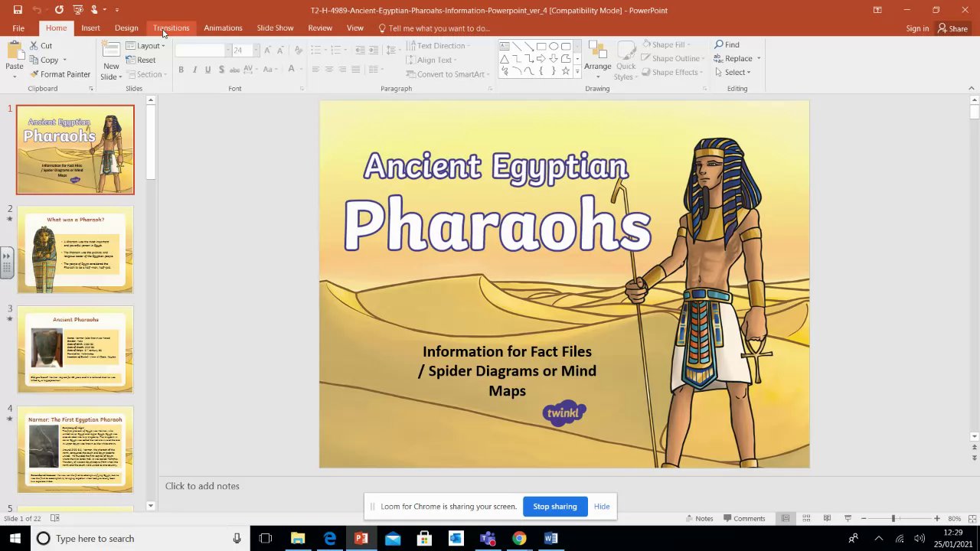The image size is (980, 551).
Task: Select slide 4 thumbnail about Narmer
Action: (75, 449)
